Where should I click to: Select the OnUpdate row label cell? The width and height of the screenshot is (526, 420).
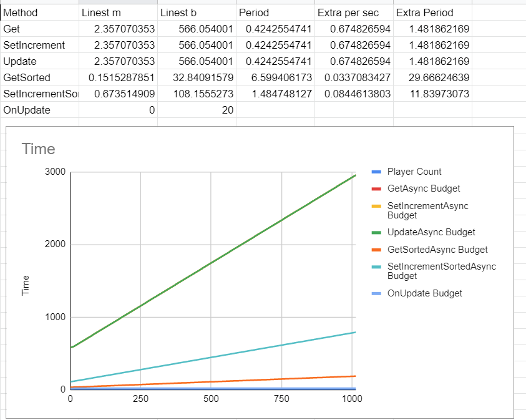click(39, 110)
